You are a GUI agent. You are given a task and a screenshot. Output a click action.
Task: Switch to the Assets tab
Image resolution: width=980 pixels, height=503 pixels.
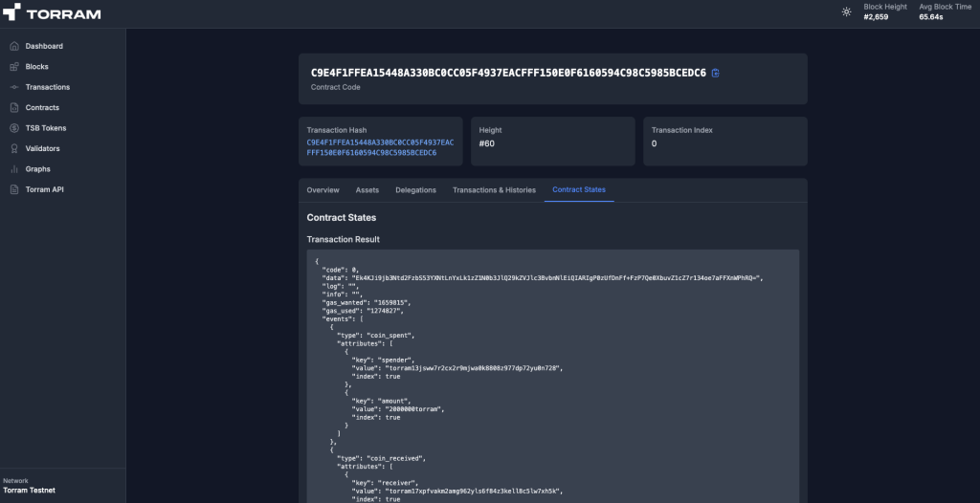tap(367, 190)
